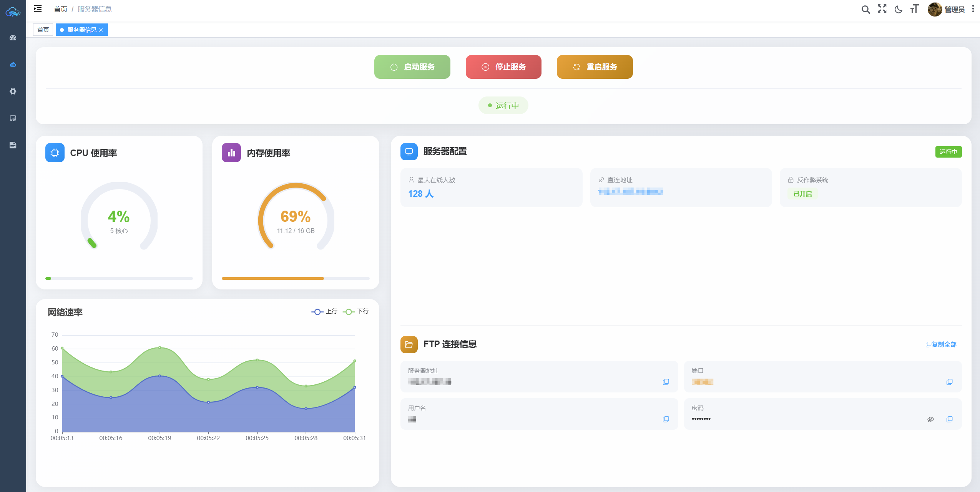The image size is (980, 492).
Task: Click the 00:05:19 peak on chart
Action: tap(160, 347)
